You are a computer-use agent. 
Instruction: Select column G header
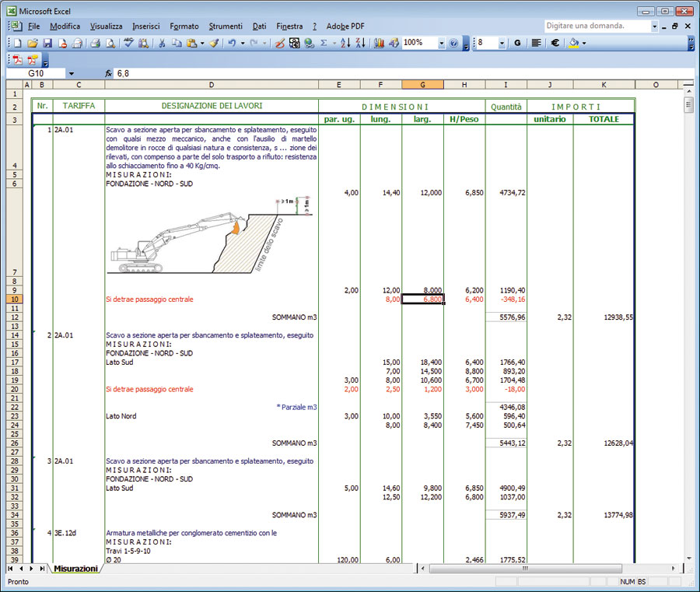point(422,85)
